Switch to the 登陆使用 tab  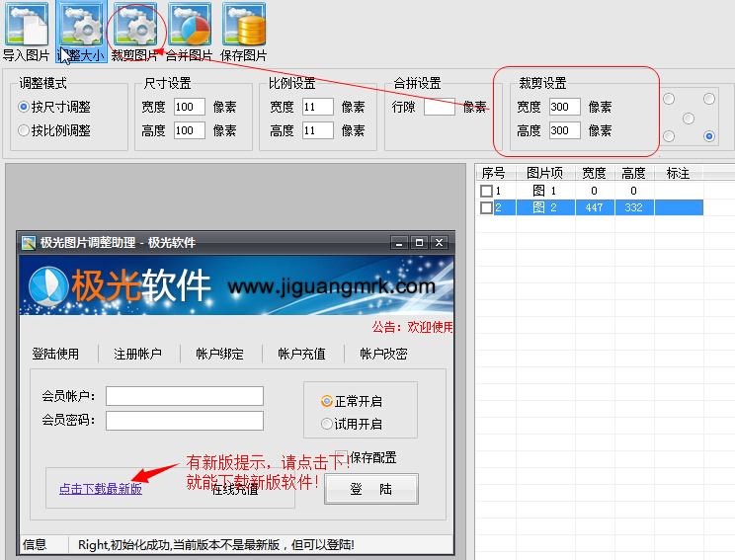(x=55, y=354)
